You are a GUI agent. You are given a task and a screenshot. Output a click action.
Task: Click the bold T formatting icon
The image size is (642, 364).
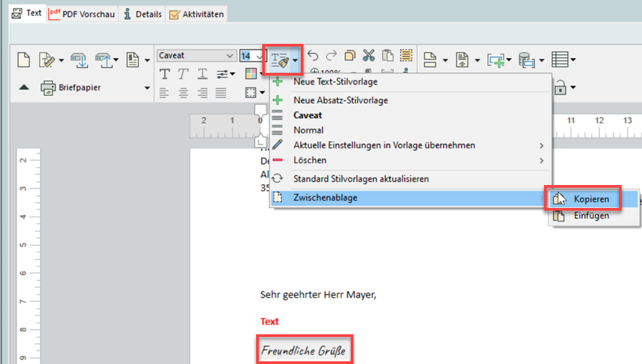pyautogui.click(x=164, y=74)
